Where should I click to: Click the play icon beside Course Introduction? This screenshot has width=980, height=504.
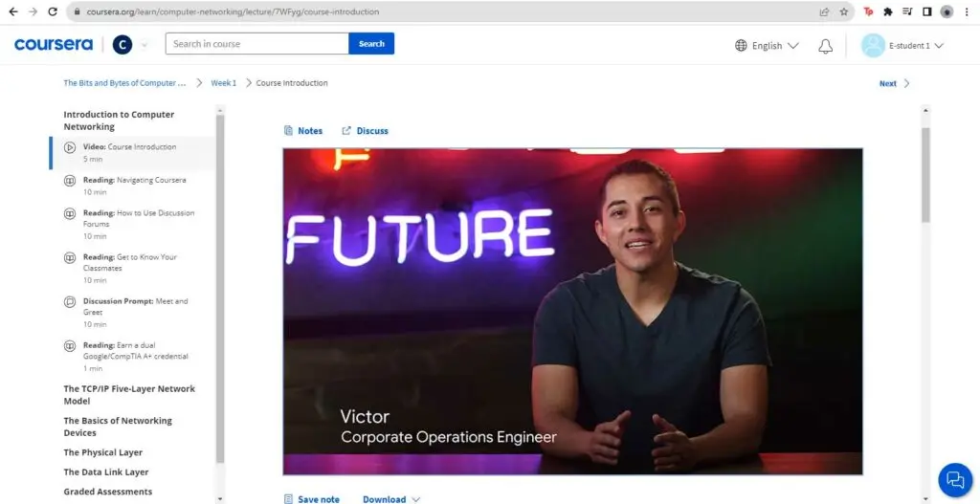[69, 147]
